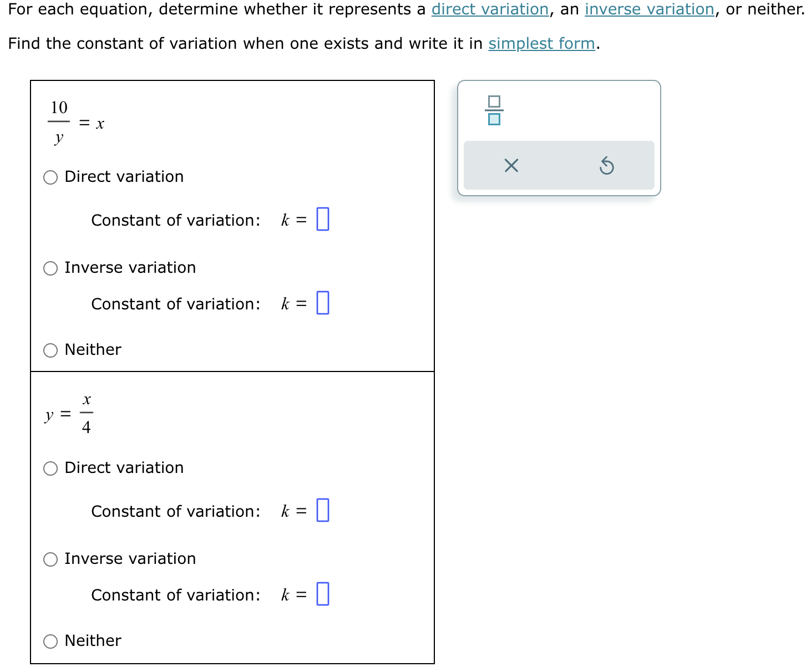Viewport: 811px width, 672px height.
Task: Click the k input box under Inverse variation, second equation
Action: (x=322, y=594)
